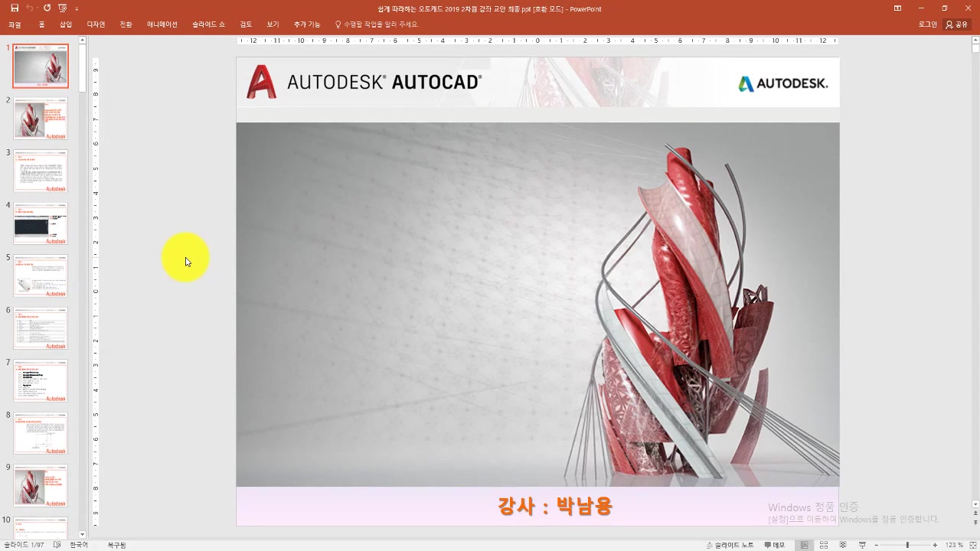Open Ribbon Display Options in title bar
The height and width of the screenshot is (551, 980).
tap(897, 8)
